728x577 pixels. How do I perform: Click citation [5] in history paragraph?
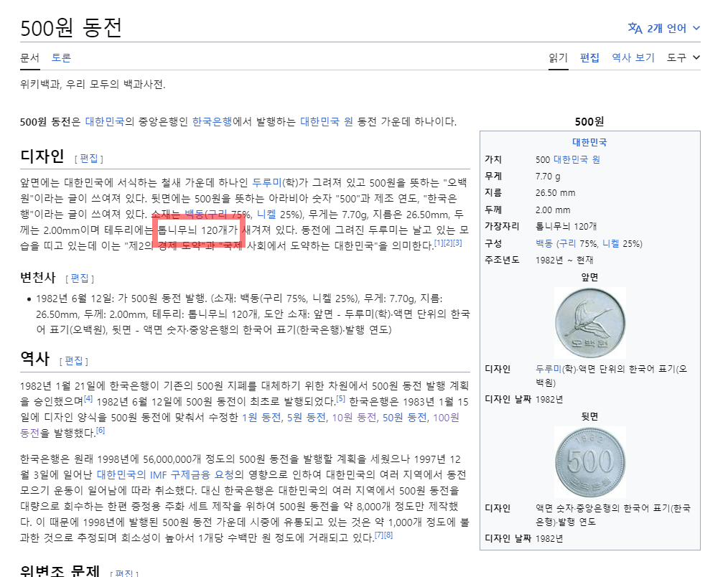[x=340, y=398]
